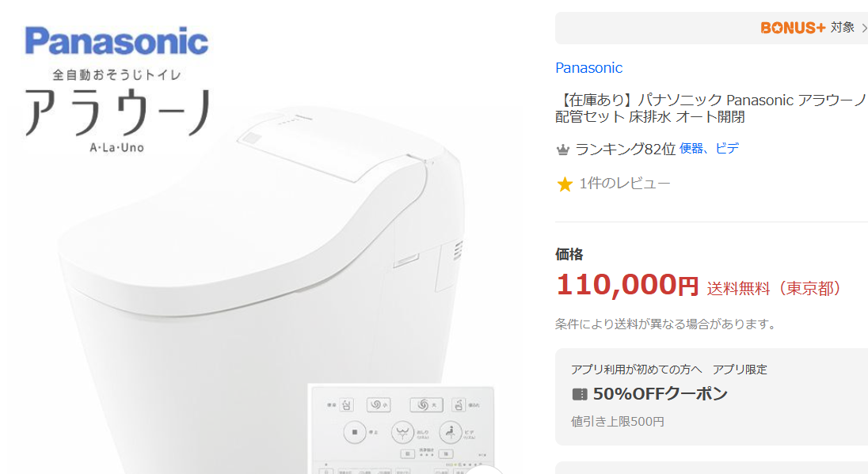Screen dimensions: 868x474
Task: Click the 大 large flush remote button
Action: click(x=426, y=405)
